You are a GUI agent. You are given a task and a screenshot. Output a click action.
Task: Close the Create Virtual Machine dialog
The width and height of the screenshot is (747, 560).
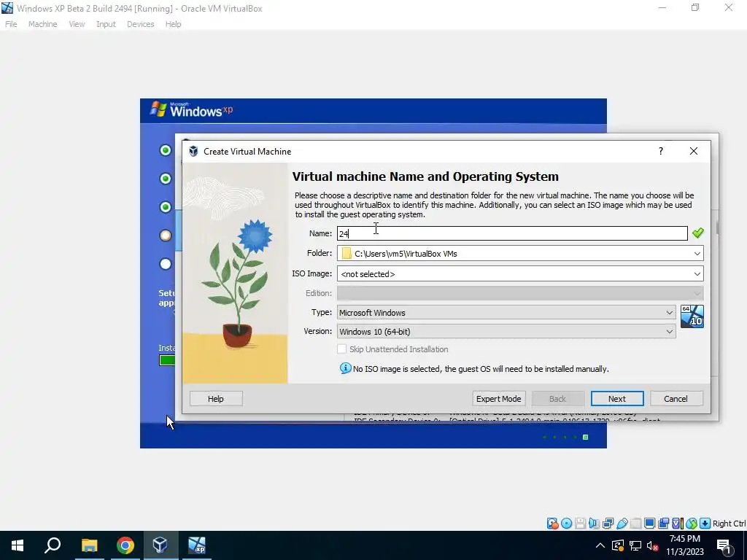[x=694, y=151]
